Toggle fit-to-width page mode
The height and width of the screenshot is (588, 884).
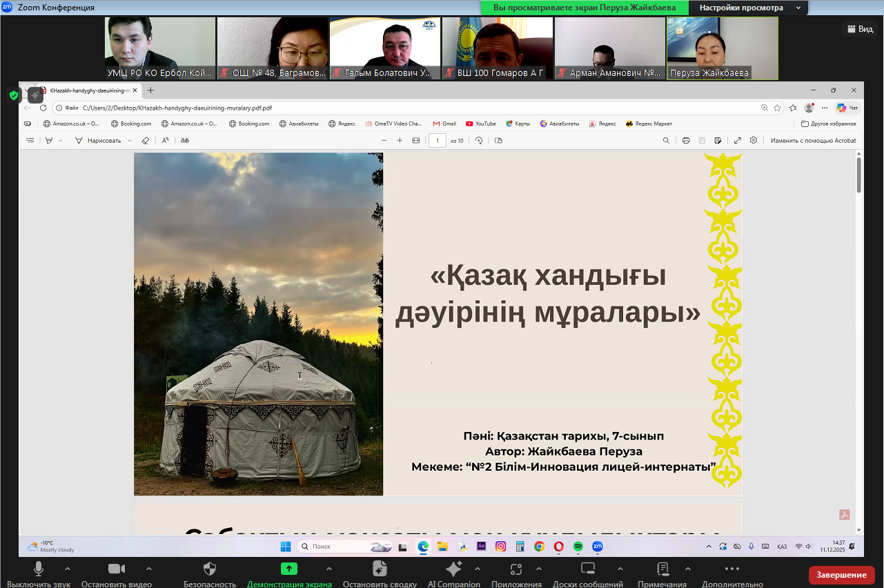415,140
